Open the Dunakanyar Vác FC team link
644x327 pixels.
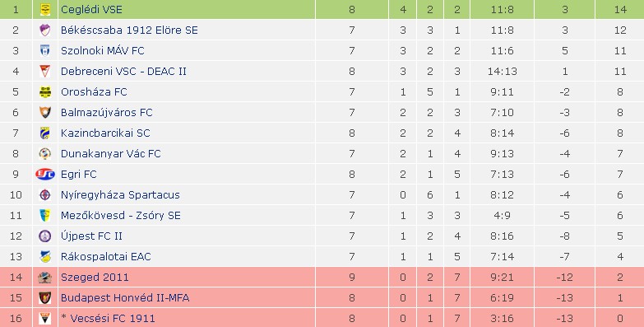(x=110, y=153)
